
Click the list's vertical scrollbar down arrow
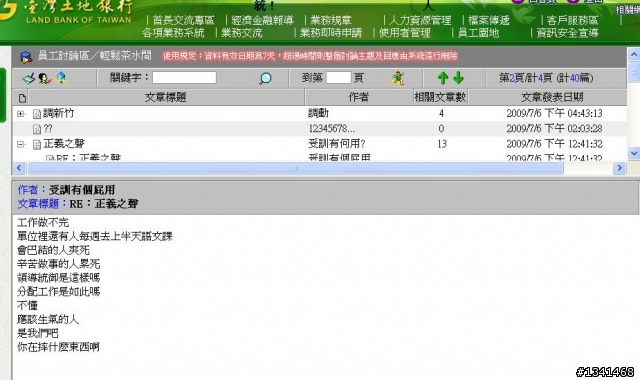point(633,153)
